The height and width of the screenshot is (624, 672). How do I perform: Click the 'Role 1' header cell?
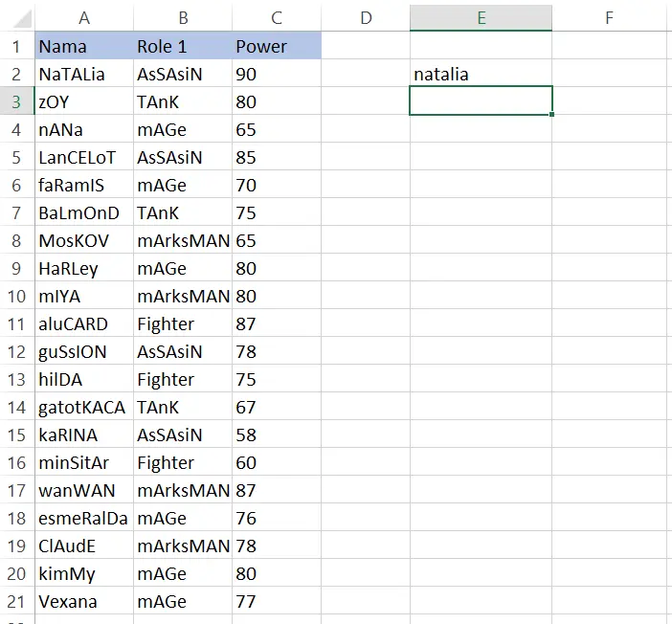183,45
